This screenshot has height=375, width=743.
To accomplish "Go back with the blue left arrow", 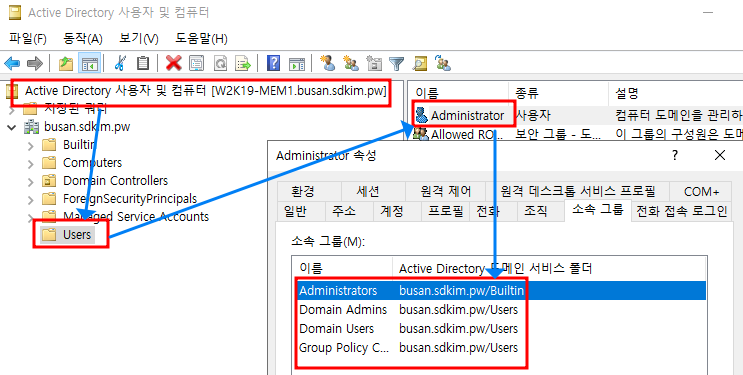I will [x=12, y=63].
